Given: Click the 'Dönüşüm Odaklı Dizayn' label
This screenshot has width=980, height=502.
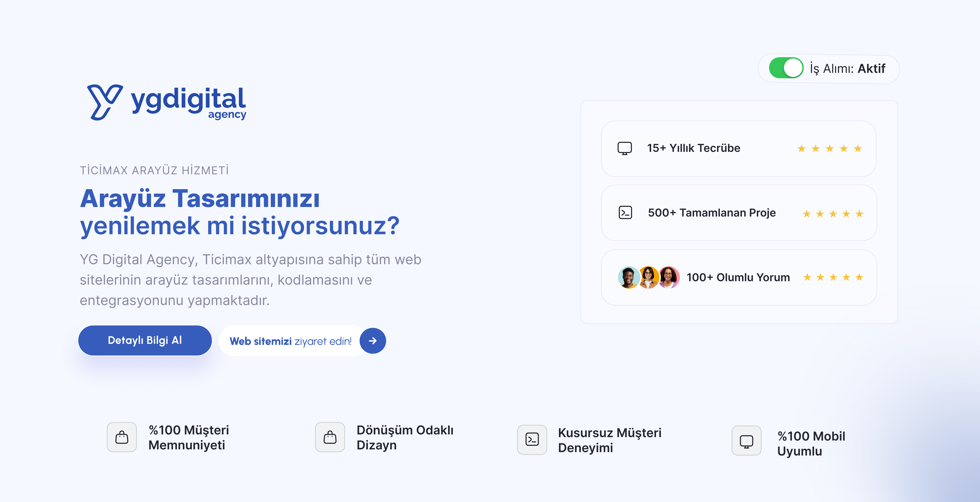Looking at the screenshot, I should pos(405,437).
